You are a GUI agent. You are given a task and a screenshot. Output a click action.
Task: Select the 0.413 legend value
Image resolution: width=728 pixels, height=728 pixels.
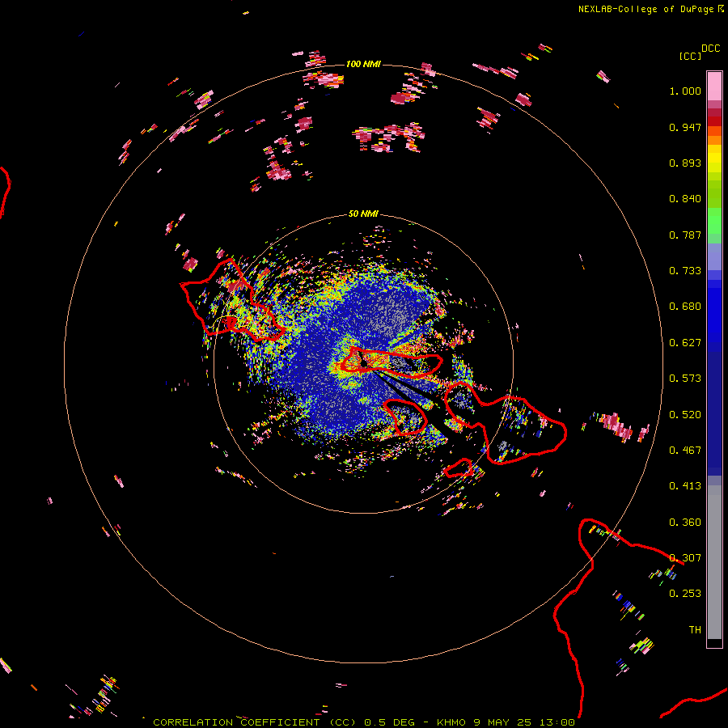pos(685,486)
